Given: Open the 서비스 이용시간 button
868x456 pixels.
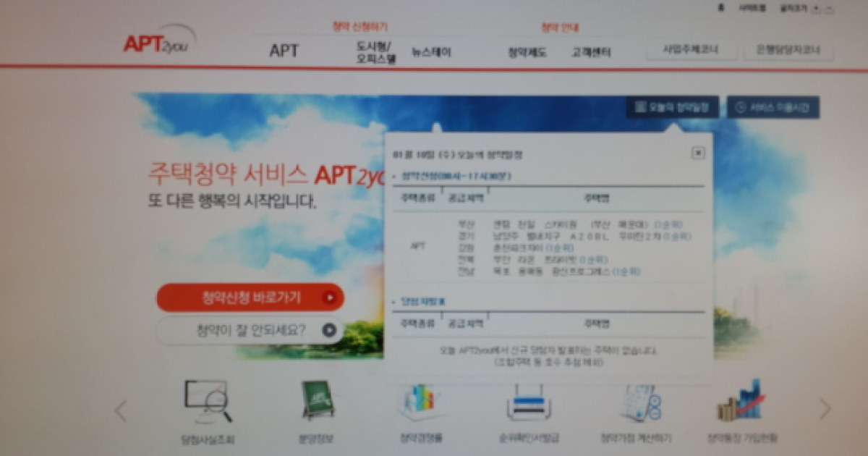Looking at the screenshot, I should click(x=773, y=107).
